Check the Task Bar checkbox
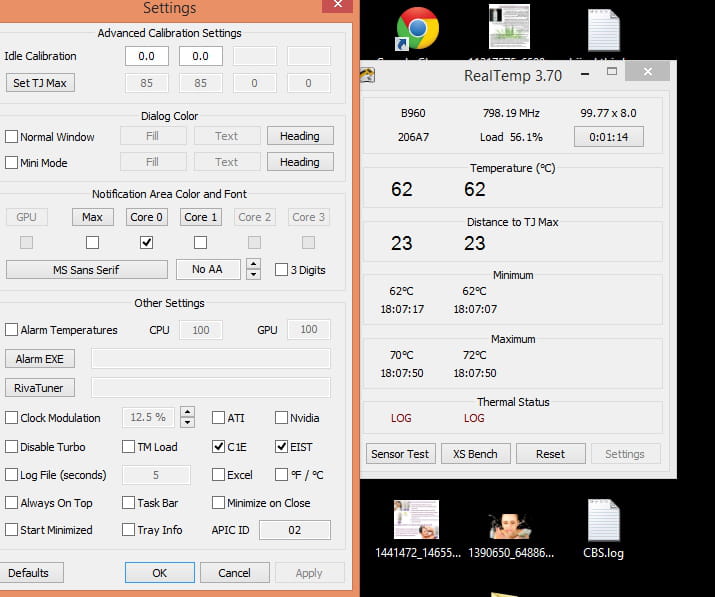Image resolution: width=715 pixels, height=597 pixels. 129,503
